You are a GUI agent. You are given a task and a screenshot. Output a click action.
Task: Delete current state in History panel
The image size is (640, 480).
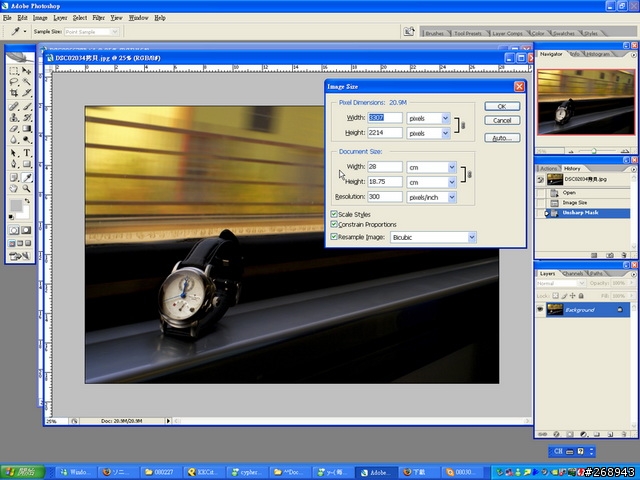(624, 255)
